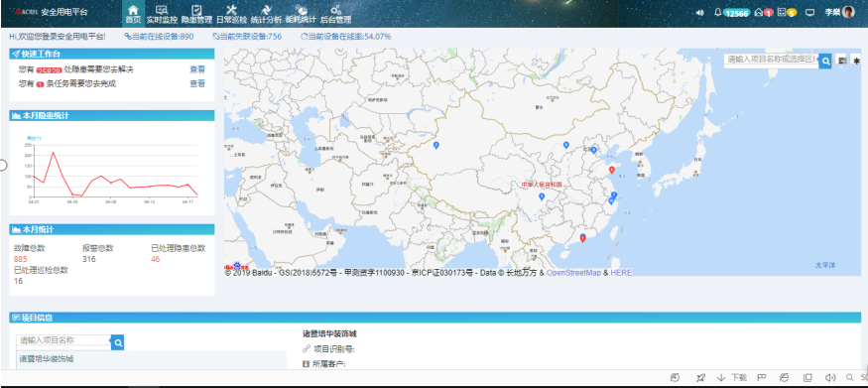The width and height of the screenshot is (868, 388).
Task: Click the 已处理巡检总数 value 16
Action: click(x=18, y=281)
